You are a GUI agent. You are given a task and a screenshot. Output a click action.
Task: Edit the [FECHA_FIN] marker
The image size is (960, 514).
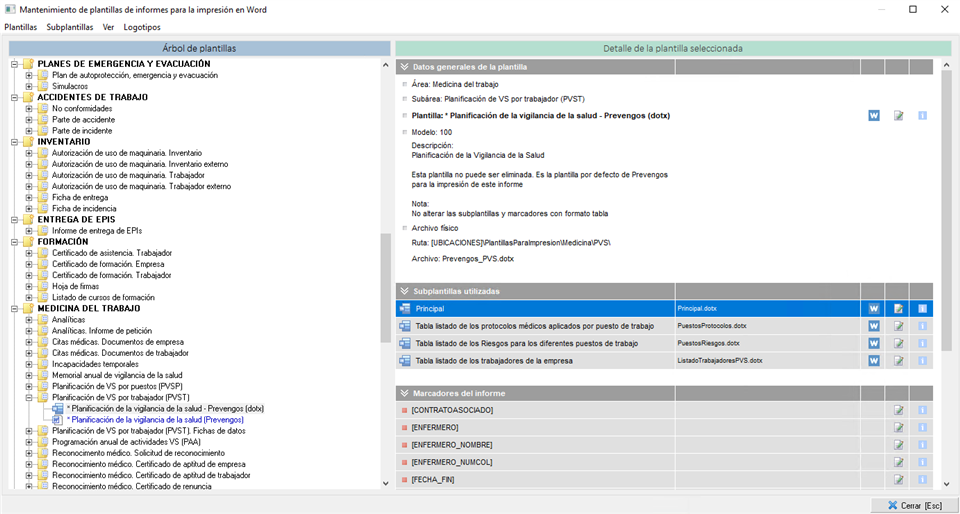point(898,480)
